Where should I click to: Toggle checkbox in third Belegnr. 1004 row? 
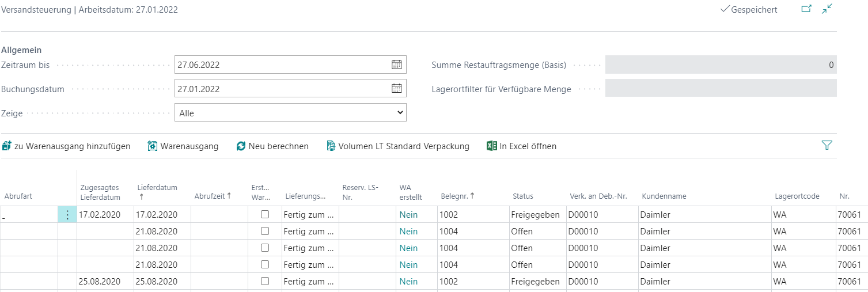coord(265,264)
